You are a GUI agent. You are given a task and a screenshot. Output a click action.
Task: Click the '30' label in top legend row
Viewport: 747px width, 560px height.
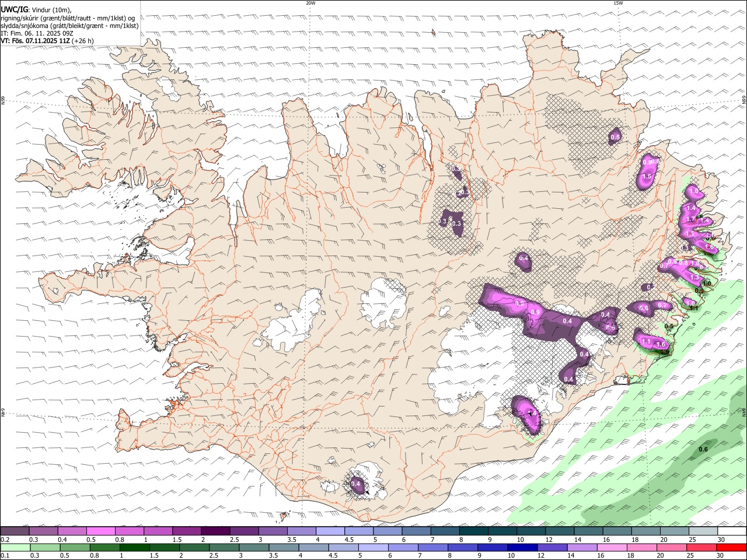pyautogui.click(x=721, y=540)
